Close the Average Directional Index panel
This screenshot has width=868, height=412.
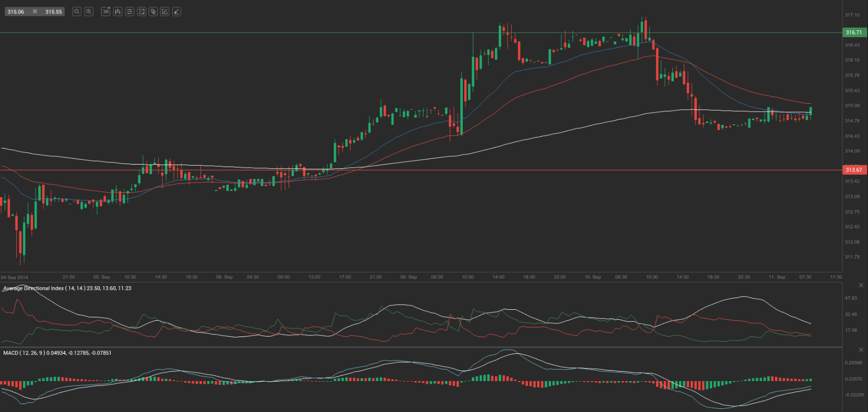coord(861,285)
